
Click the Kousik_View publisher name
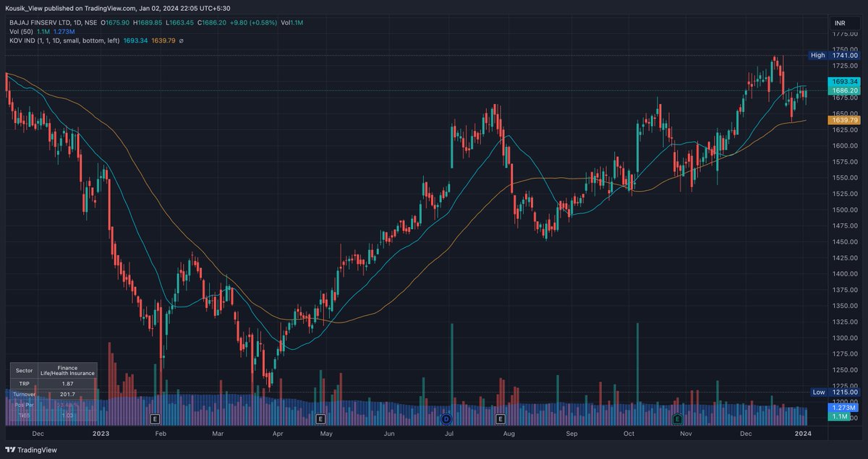23,8
